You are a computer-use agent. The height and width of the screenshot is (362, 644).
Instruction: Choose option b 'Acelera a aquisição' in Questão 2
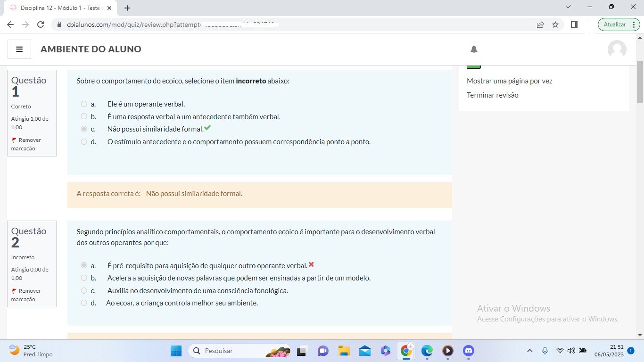[84, 278]
